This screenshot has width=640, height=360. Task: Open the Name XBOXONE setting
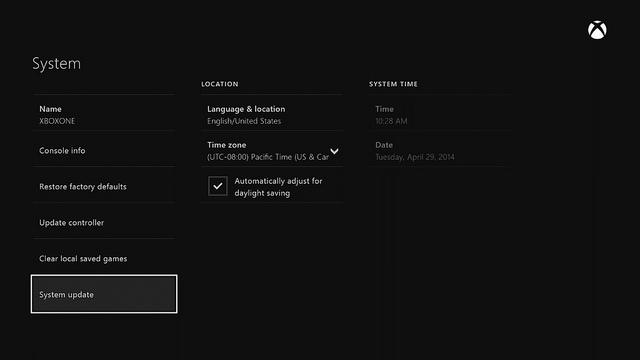[104, 114]
